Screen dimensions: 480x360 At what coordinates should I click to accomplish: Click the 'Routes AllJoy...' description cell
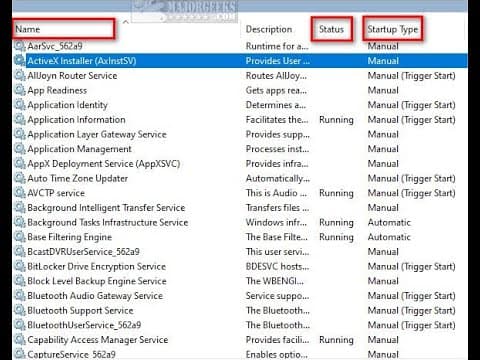coord(276,76)
